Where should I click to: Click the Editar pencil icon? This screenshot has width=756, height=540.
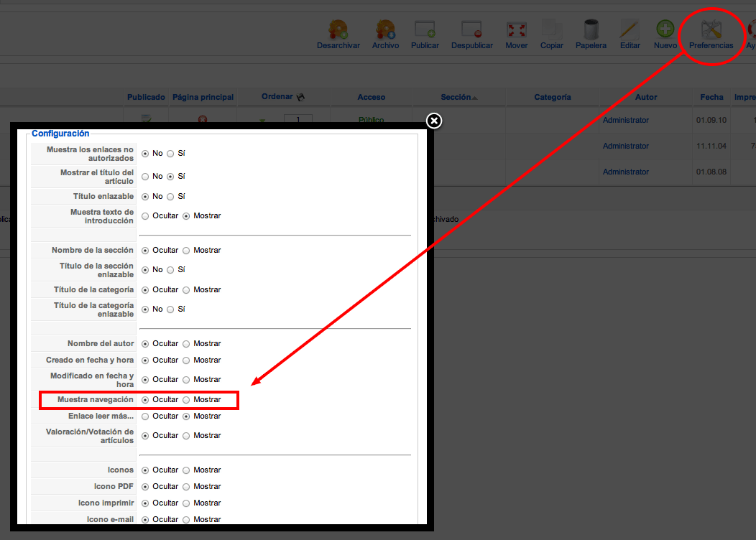click(x=630, y=30)
